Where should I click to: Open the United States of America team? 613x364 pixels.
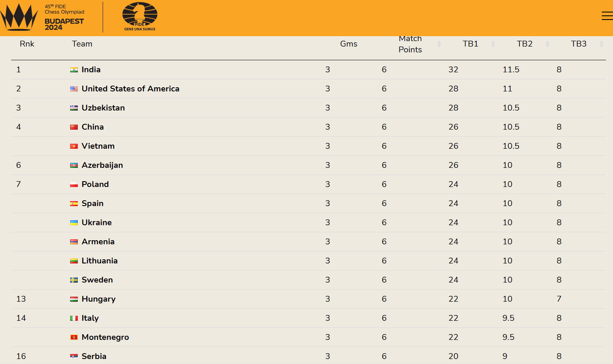[130, 89]
